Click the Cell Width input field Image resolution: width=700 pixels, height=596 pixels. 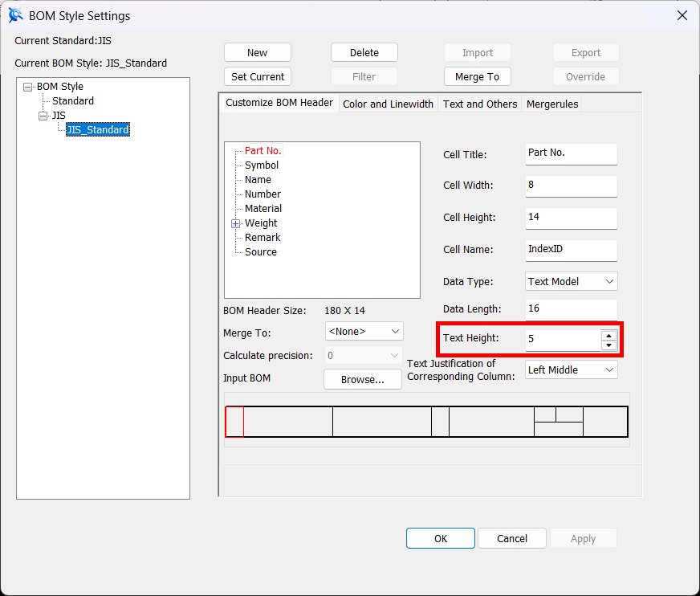[571, 186]
